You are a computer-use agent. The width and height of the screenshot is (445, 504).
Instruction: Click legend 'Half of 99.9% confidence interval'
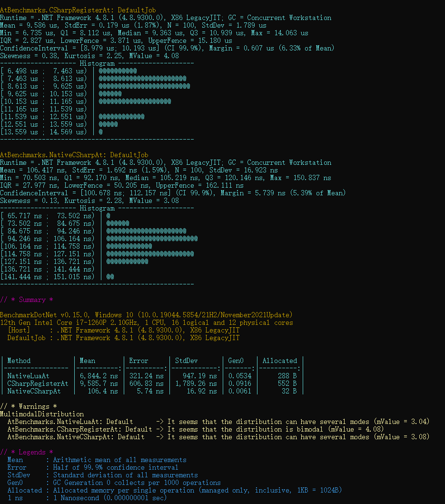tap(116, 468)
